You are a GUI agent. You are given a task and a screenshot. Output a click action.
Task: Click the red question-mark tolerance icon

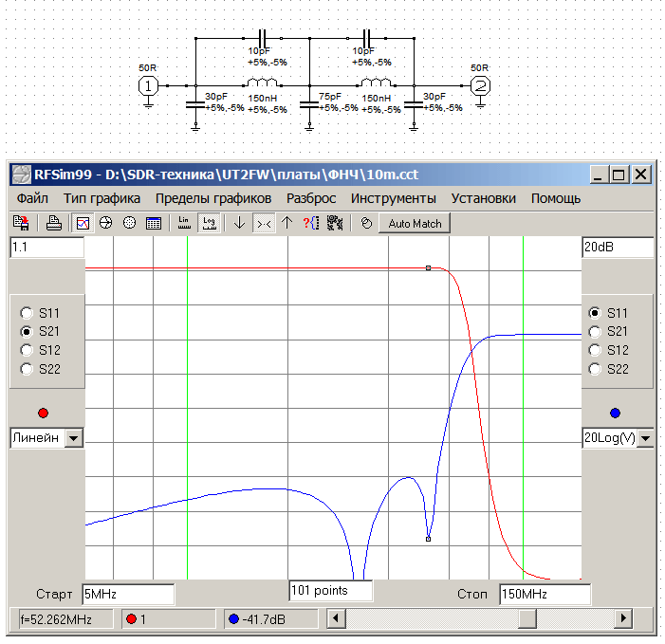pos(311,223)
